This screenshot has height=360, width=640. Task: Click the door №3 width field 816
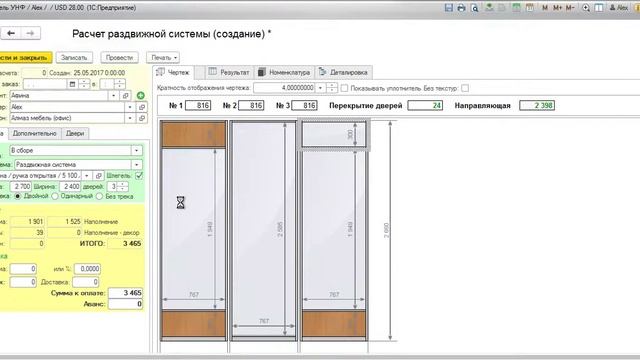tap(304, 106)
